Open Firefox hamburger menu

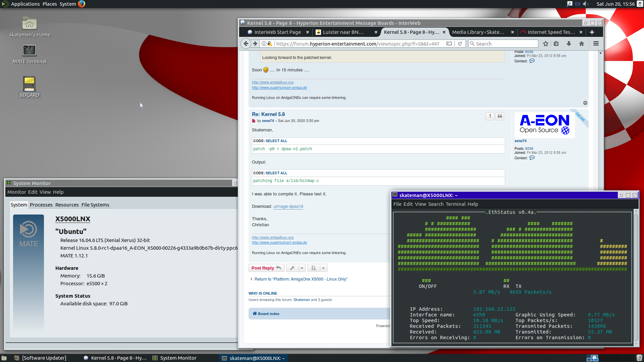click(x=596, y=44)
